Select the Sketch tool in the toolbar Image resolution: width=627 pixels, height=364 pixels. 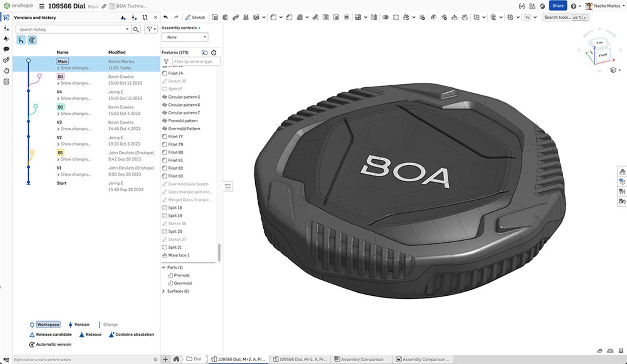click(195, 17)
